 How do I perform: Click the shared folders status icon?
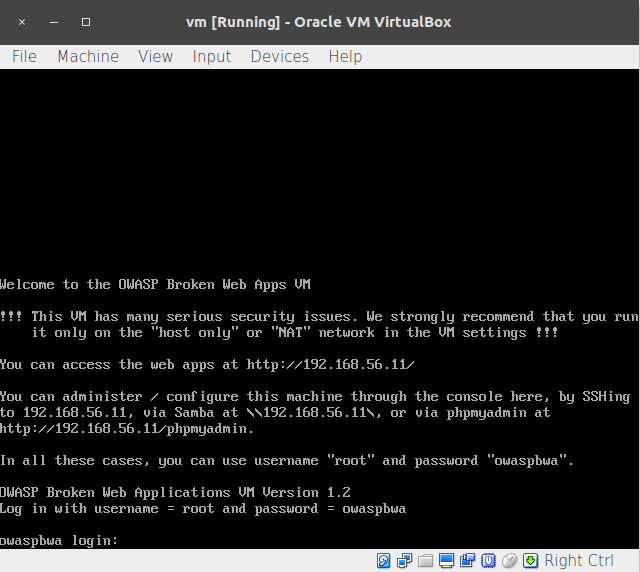[425, 561]
